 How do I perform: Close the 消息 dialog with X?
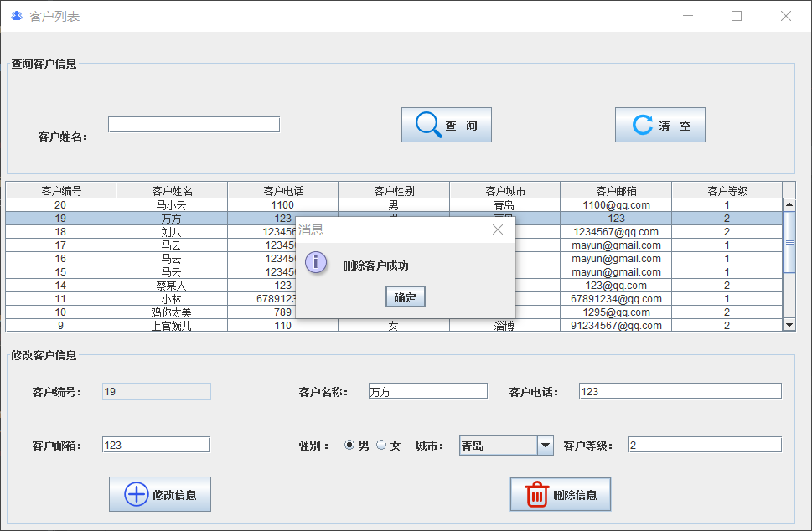click(x=497, y=229)
